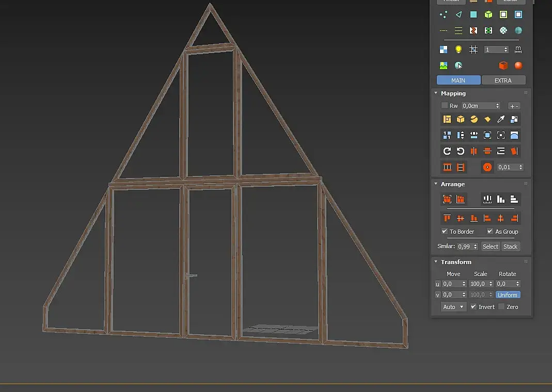552x392 pixels.
Task: Click the Similar value spinner field
Action: tap(464, 247)
